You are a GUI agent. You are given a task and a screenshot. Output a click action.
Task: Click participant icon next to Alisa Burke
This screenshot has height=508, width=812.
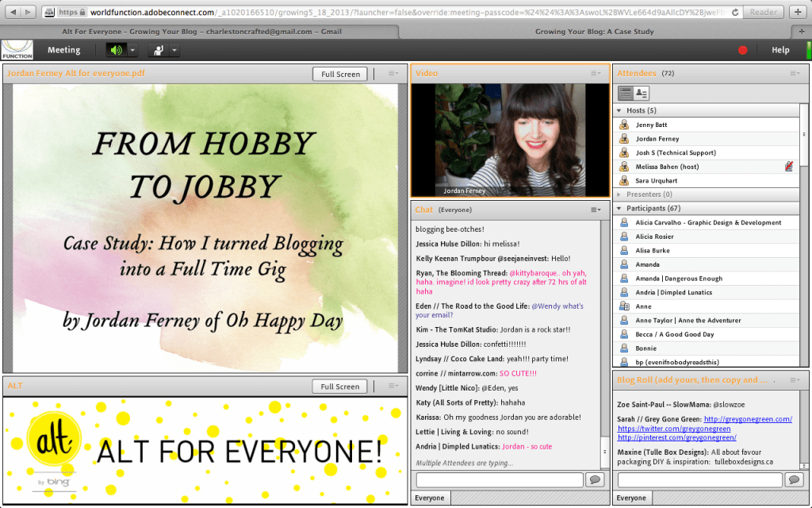[x=624, y=250]
